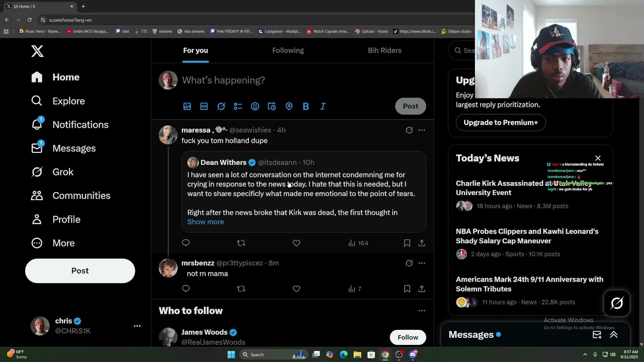Share maressa's post
This screenshot has width=644, height=362.
point(422,243)
